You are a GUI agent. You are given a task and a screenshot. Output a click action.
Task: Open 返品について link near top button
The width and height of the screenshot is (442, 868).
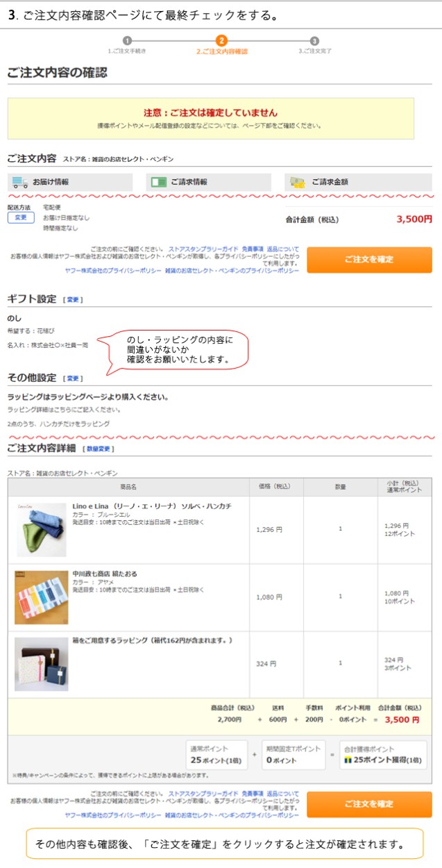point(283,249)
